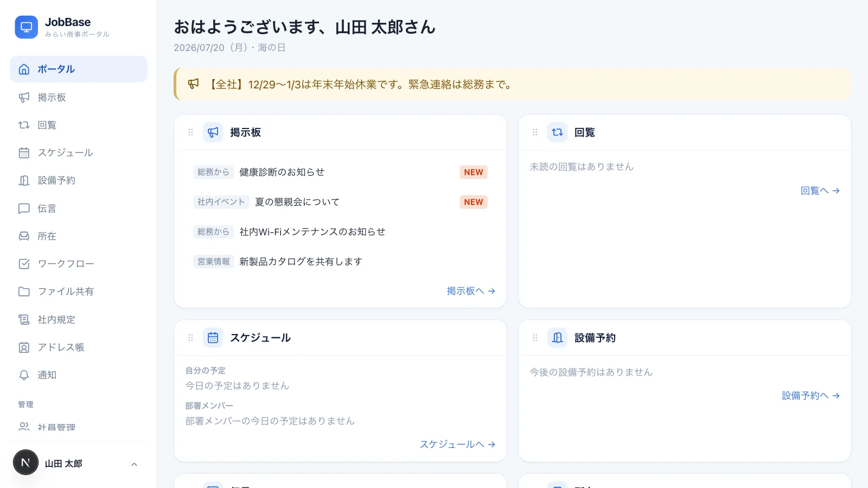This screenshot has height=488, width=868.
Task: Click the 部署メンバー section label
Action: [x=209, y=406]
